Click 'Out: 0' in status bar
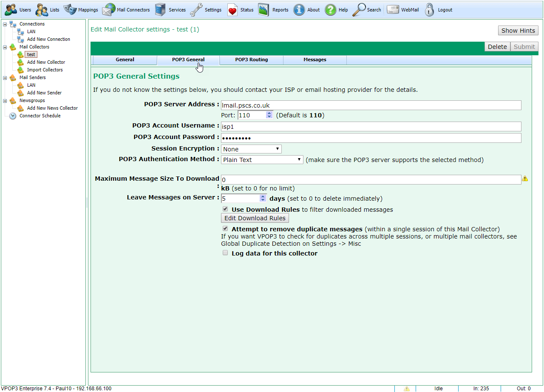This screenshot has height=392, width=544. (x=524, y=389)
